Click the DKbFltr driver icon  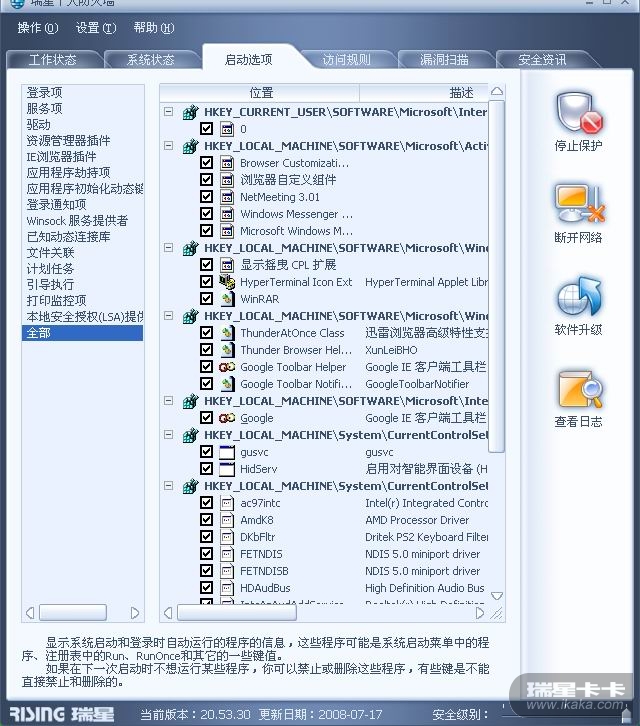[x=227, y=537]
